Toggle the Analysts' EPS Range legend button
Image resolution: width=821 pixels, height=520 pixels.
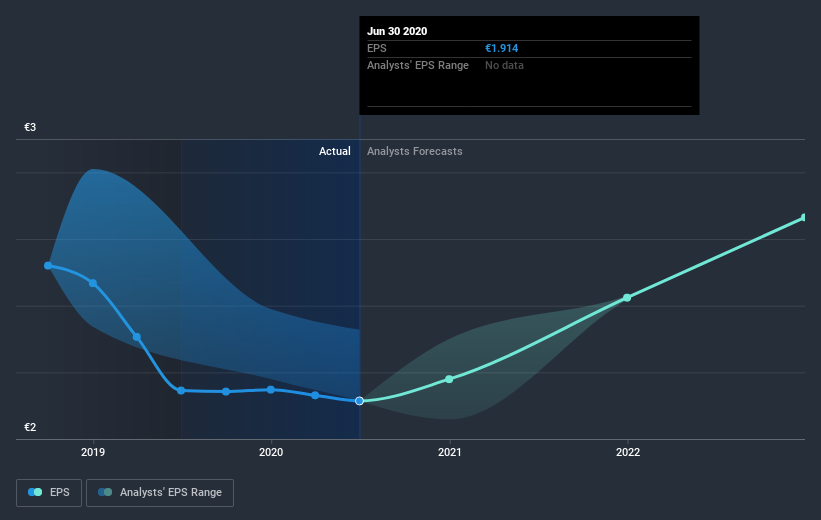[x=160, y=492]
